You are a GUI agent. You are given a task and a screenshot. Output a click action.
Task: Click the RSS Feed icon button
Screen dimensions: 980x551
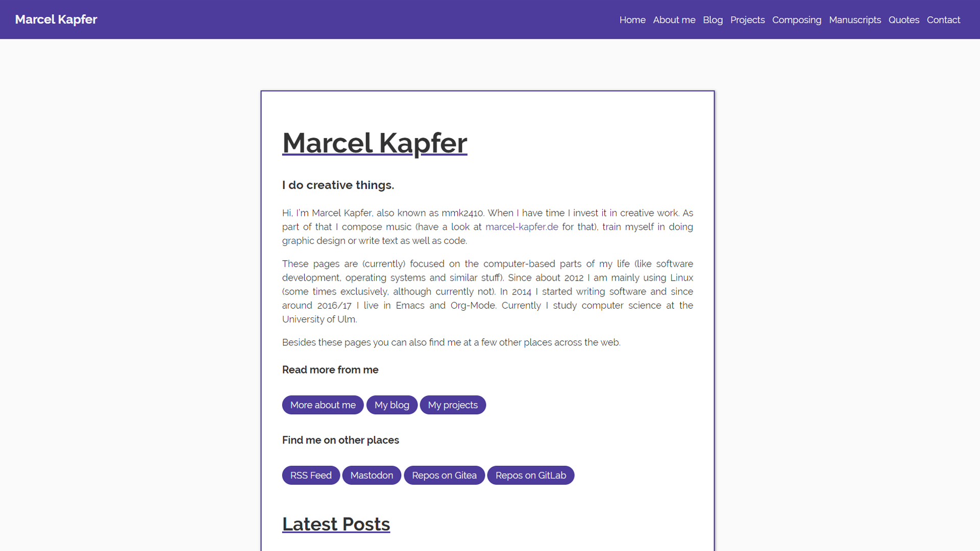(x=311, y=475)
